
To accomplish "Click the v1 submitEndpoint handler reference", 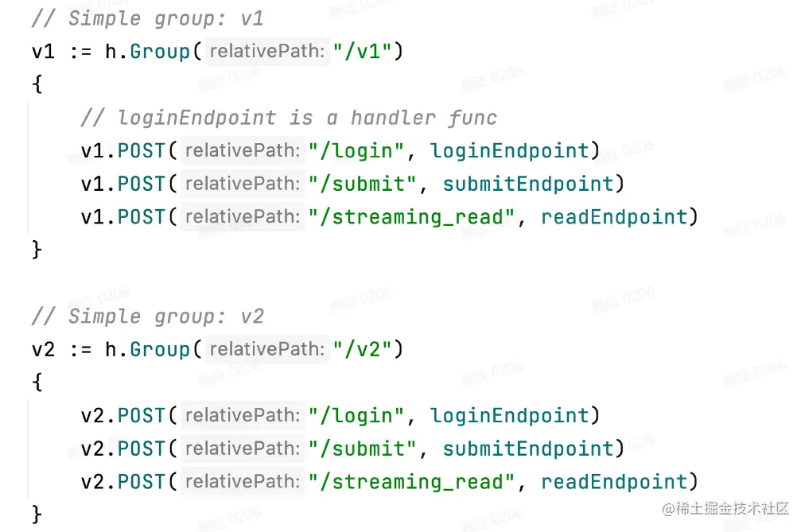I will click(528, 184).
